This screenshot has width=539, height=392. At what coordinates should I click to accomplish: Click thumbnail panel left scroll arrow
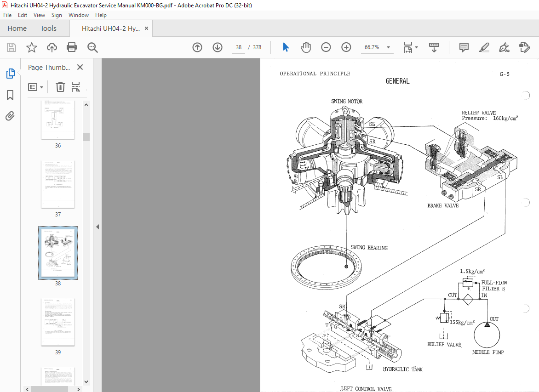[x=28, y=389]
